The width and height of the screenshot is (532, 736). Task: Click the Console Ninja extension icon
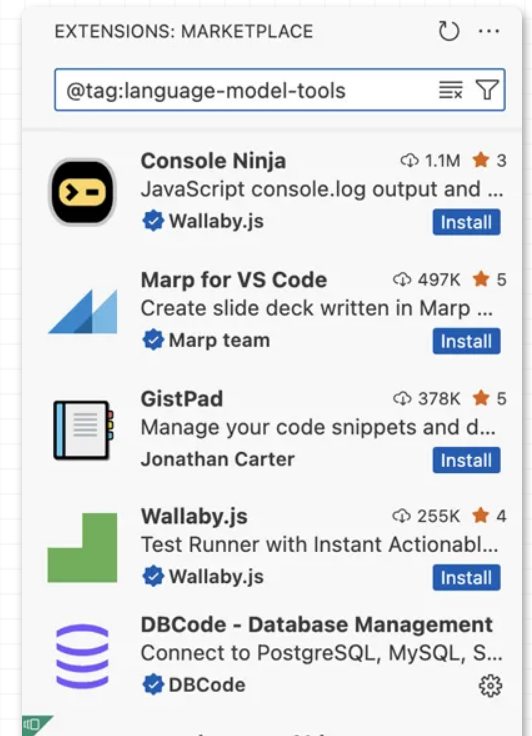(83, 192)
